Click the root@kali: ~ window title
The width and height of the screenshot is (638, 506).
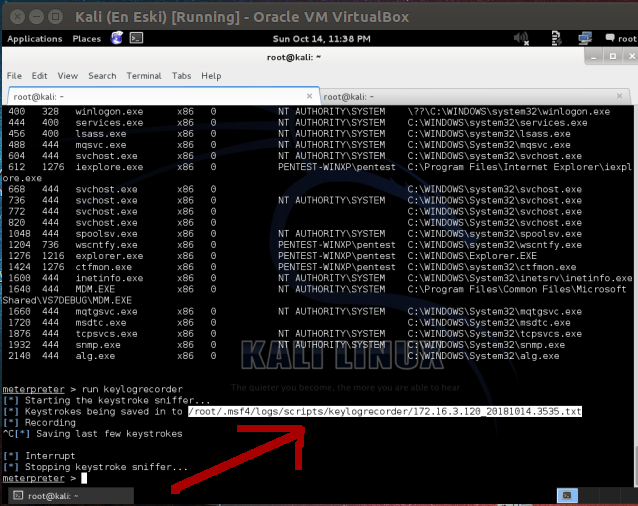point(294,57)
